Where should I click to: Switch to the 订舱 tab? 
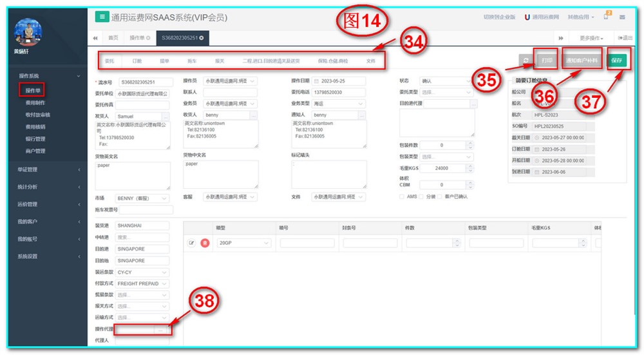(x=137, y=61)
